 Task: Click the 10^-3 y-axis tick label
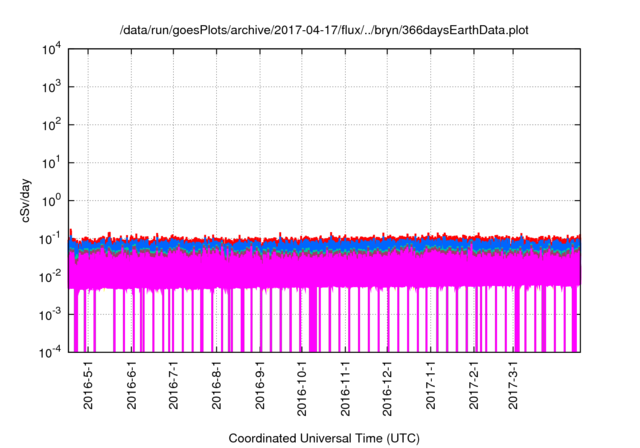[49, 314]
